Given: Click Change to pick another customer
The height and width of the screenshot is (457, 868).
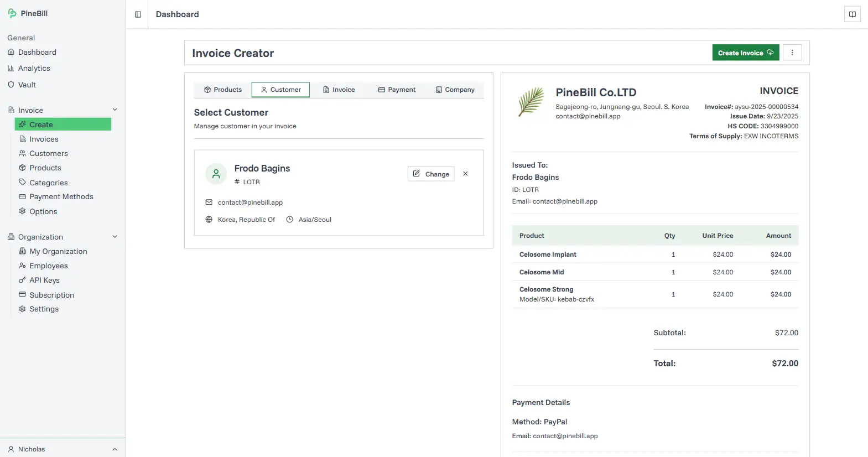Looking at the screenshot, I should tap(431, 174).
